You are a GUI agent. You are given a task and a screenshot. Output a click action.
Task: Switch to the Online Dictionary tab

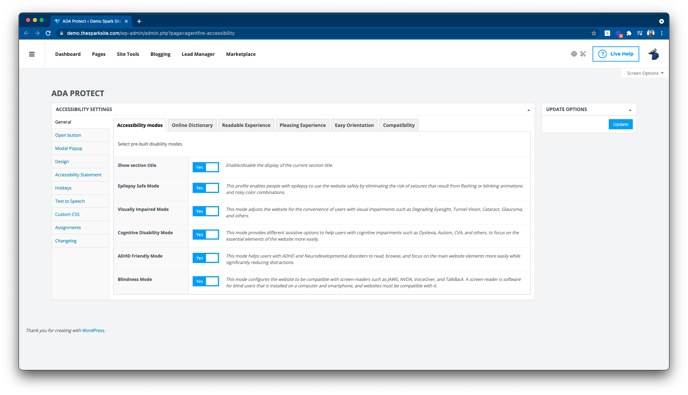click(192, 125)
